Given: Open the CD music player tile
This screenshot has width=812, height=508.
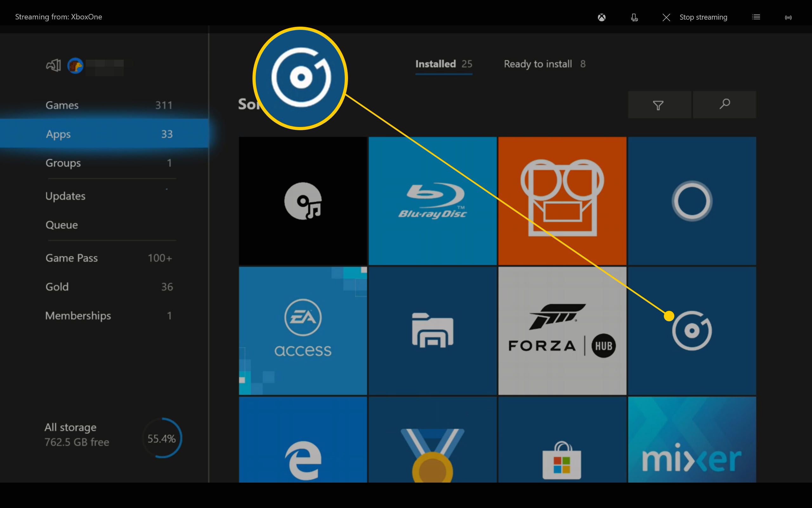Looking at the screenshot, I should click(303, 201).
